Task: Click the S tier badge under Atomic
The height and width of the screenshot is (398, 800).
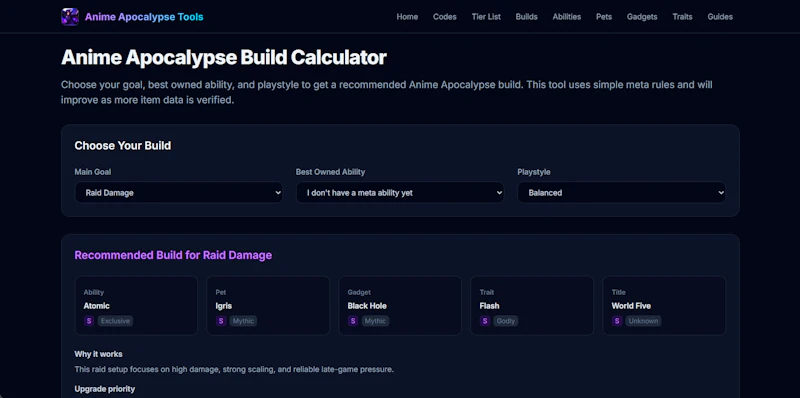Action: (x=89, y=321)
